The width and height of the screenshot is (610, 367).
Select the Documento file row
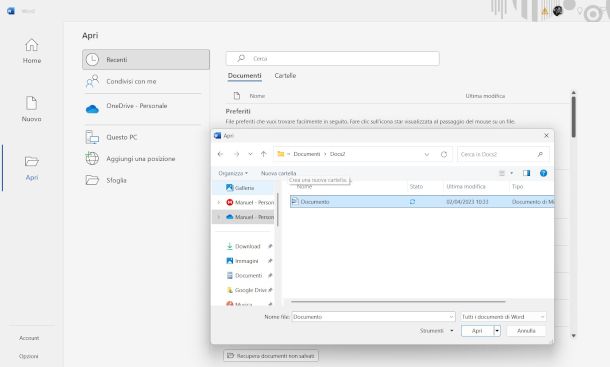point(422,202)
